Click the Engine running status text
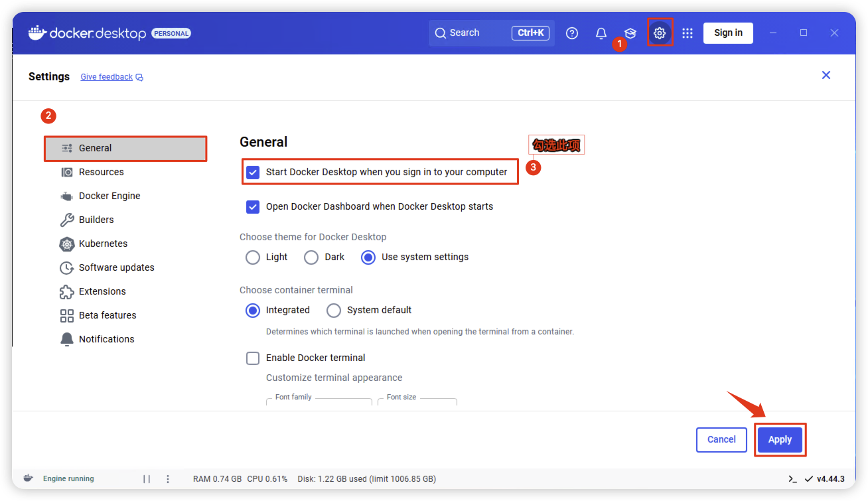This screenshot has height=501, width=868. point(68,478)
